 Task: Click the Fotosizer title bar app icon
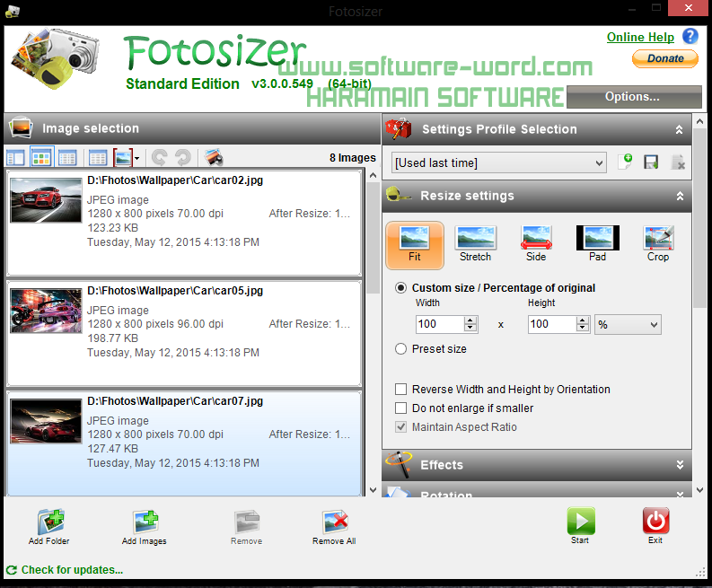[x=13, y=11]
